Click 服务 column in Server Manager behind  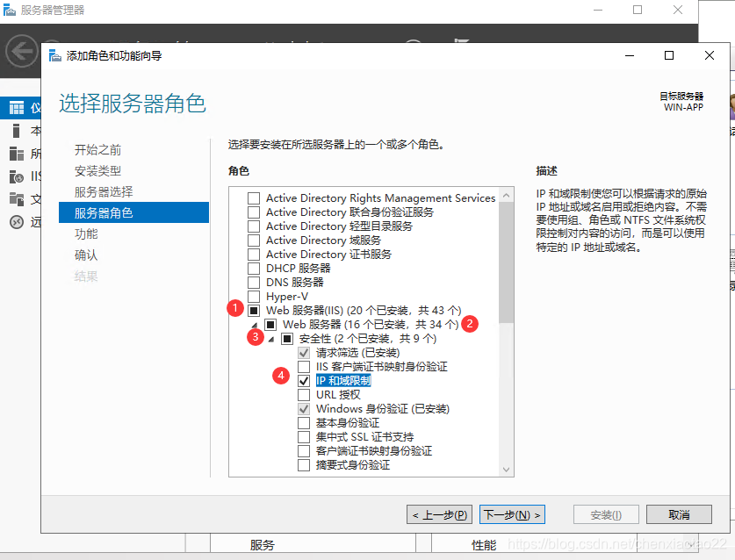coord(262,545)
